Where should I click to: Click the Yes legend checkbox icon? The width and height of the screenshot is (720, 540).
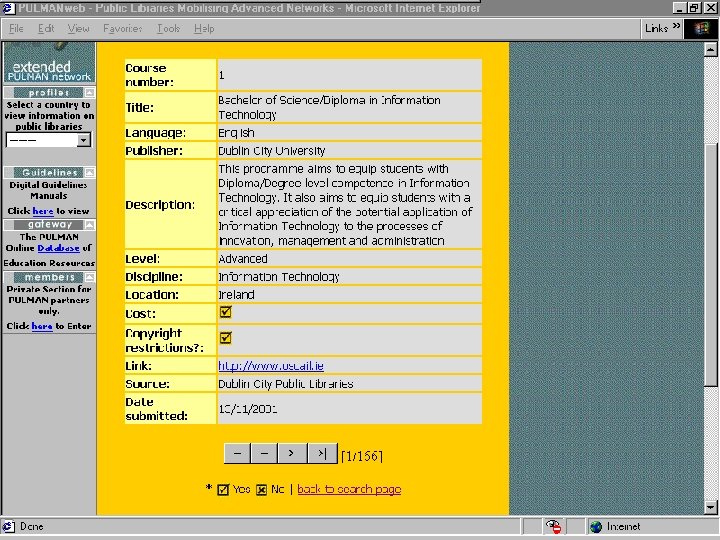point(223,490)
